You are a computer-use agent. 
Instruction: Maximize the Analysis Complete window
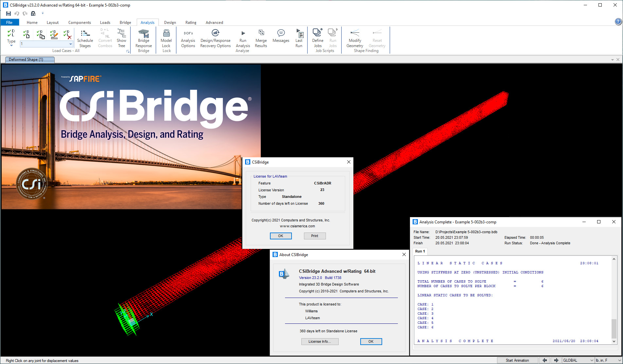(x=599, y=222)
